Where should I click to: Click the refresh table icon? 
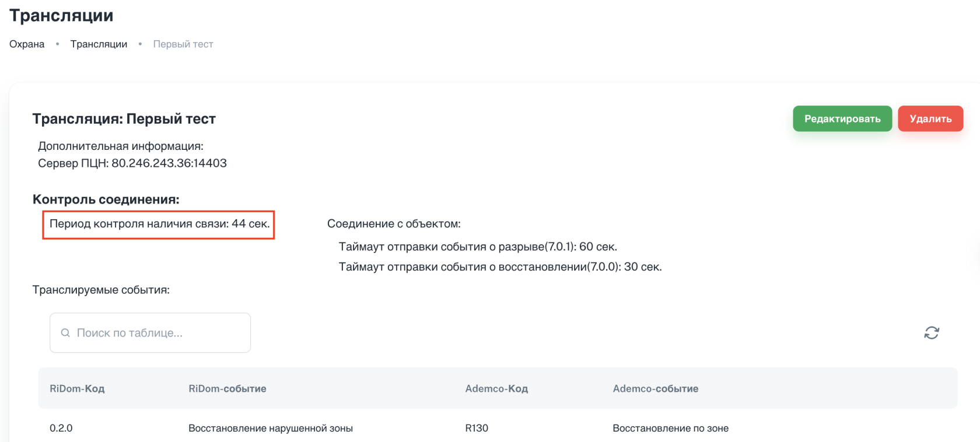click(932, 333)
